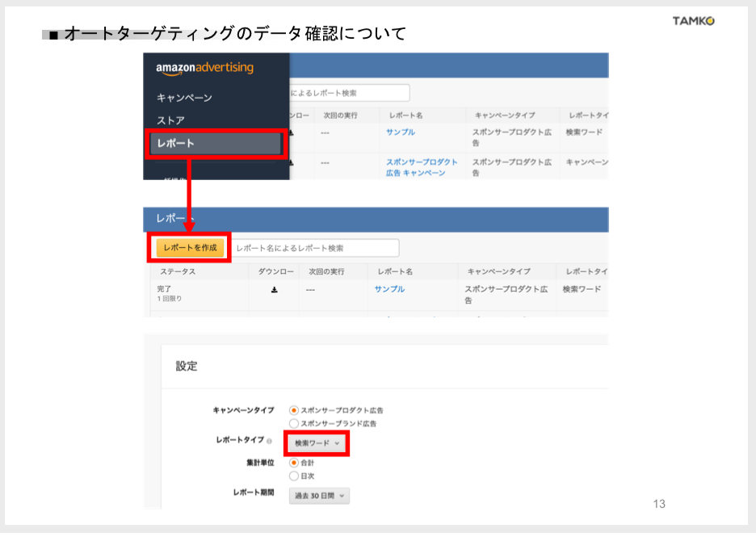Screen dimensions: 756x537
Task: Download the completed サンプル report
Action: pyautogui.click(x=275, y=290)
